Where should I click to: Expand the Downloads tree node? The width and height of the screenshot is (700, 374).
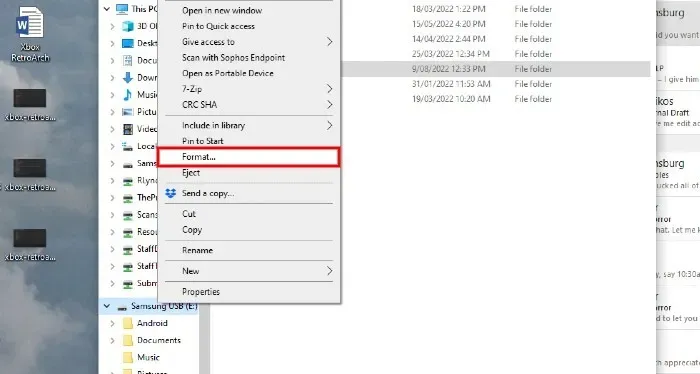(112, 78)
